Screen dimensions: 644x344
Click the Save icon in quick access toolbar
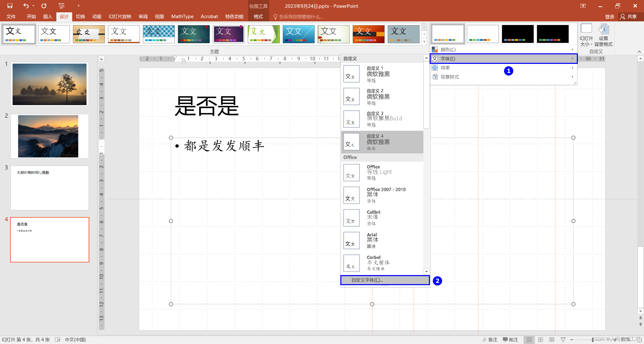(x=10, y=6)
